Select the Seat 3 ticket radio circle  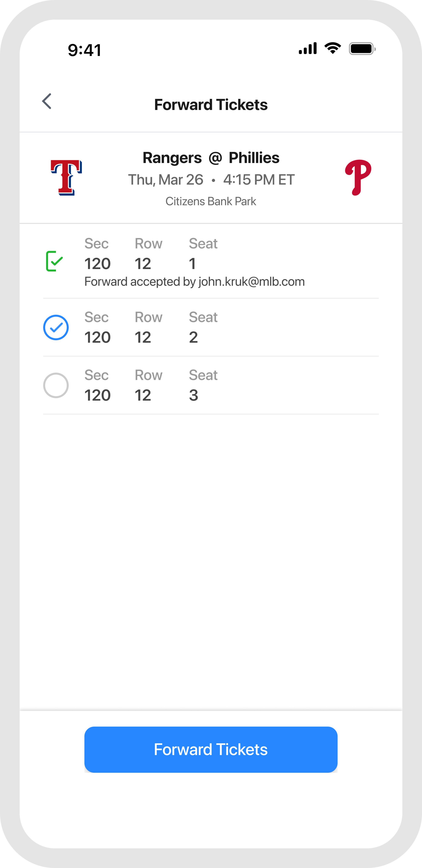point(56,386)
